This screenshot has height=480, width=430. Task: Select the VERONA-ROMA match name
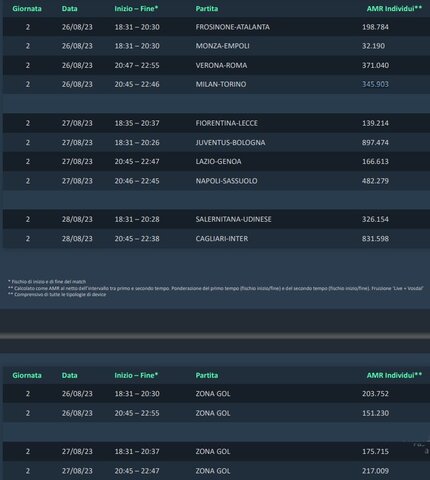click(x=221, y=65)
